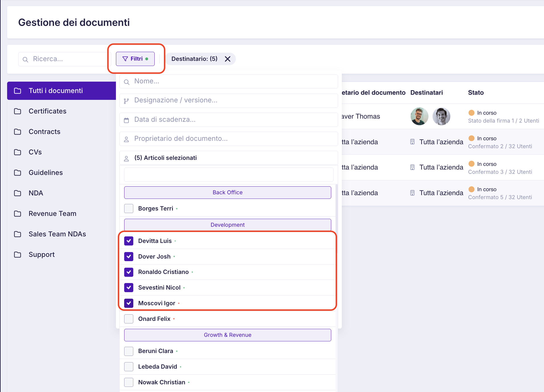Remove the Destinatario filter with the X icon

pyautogui.click(x=227, y=59)
